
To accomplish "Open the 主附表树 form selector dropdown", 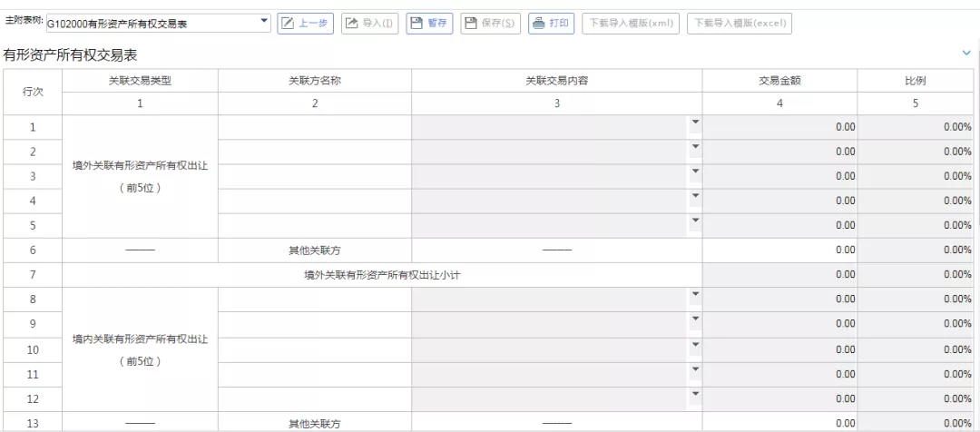I will pyautogui.click(x=264, y=21).
